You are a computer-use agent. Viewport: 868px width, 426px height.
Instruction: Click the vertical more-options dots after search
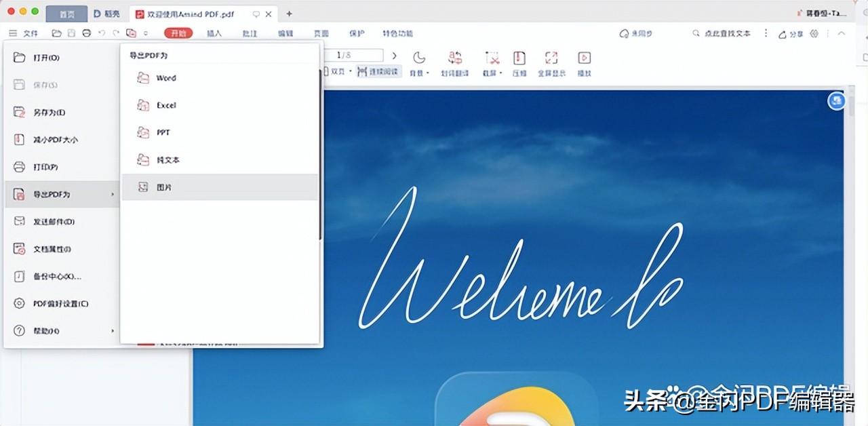coord(766,33)
